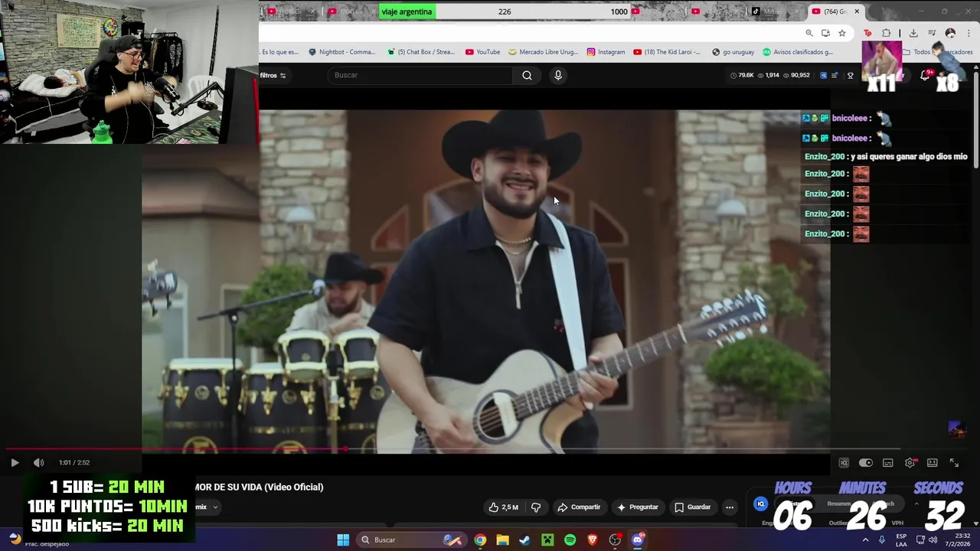Open the Chrome downloads icon

tap(913, 33)
